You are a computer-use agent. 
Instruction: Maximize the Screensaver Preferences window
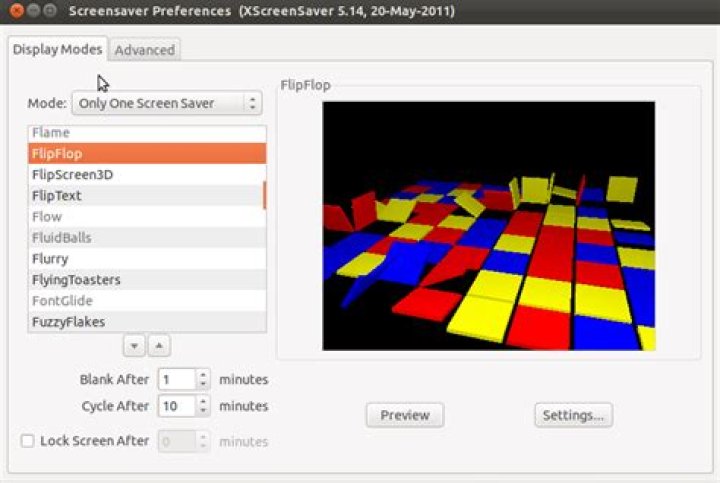50,11
